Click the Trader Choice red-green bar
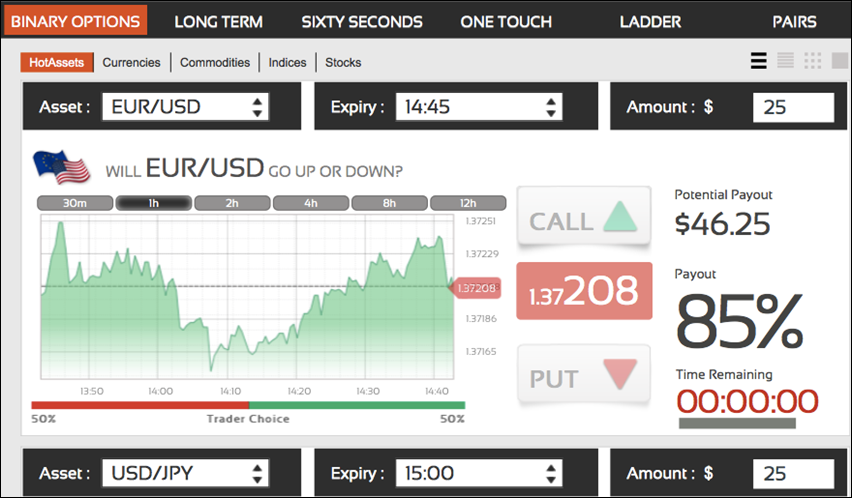This screenshot has width=852, height=498. pos(249,405)
